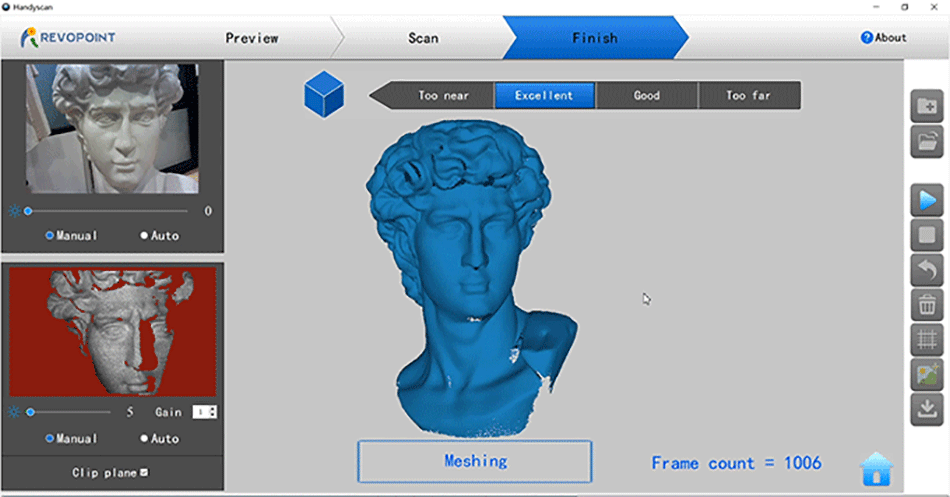Click RGB camera brightness sun icon
950x497 pixels.
(x=15, y=211)
